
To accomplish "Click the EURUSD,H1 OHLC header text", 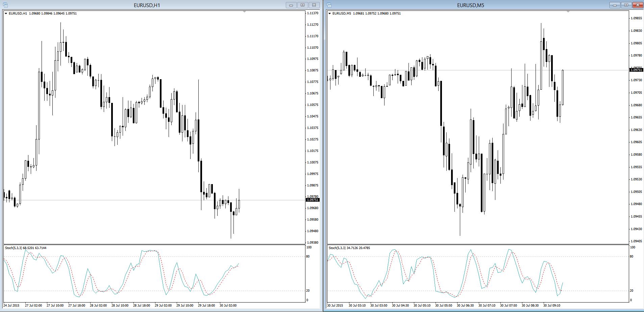I will point(43,14).
